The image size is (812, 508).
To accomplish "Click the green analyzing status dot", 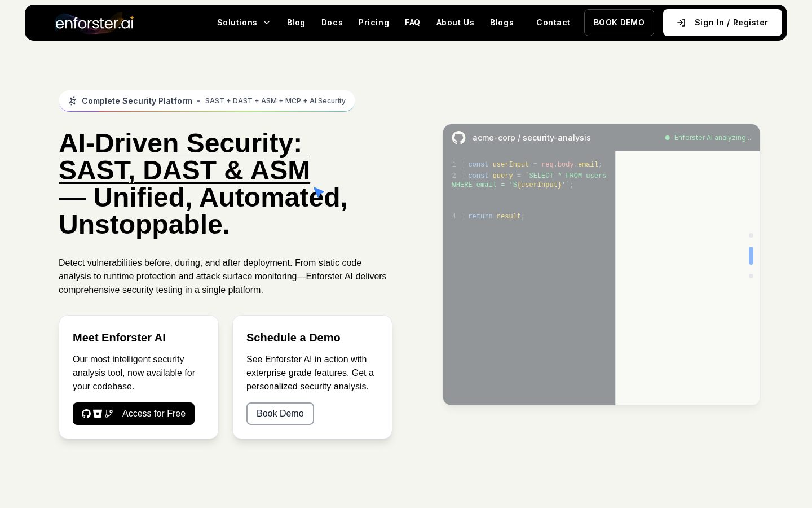I will pos(668,138).
